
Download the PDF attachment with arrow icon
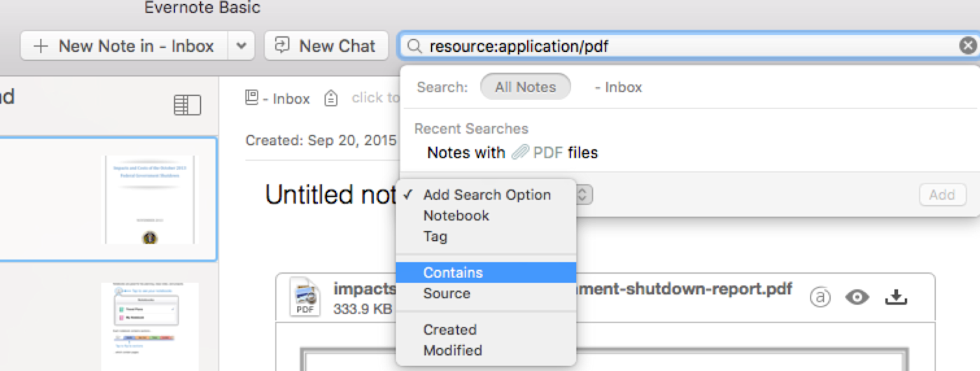pyautogui.click(x=896, y=297)
